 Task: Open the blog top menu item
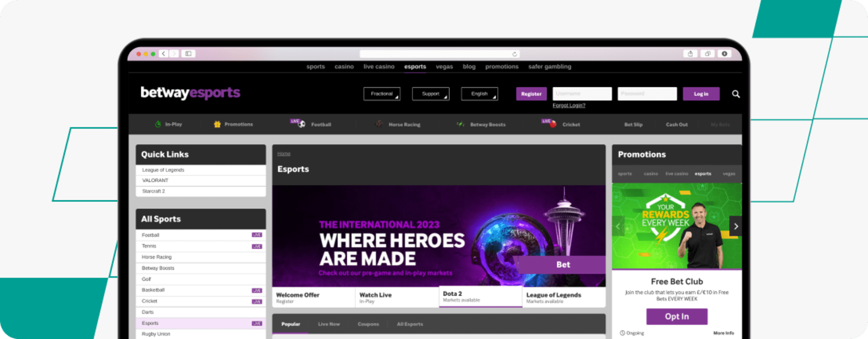point(469,67)
